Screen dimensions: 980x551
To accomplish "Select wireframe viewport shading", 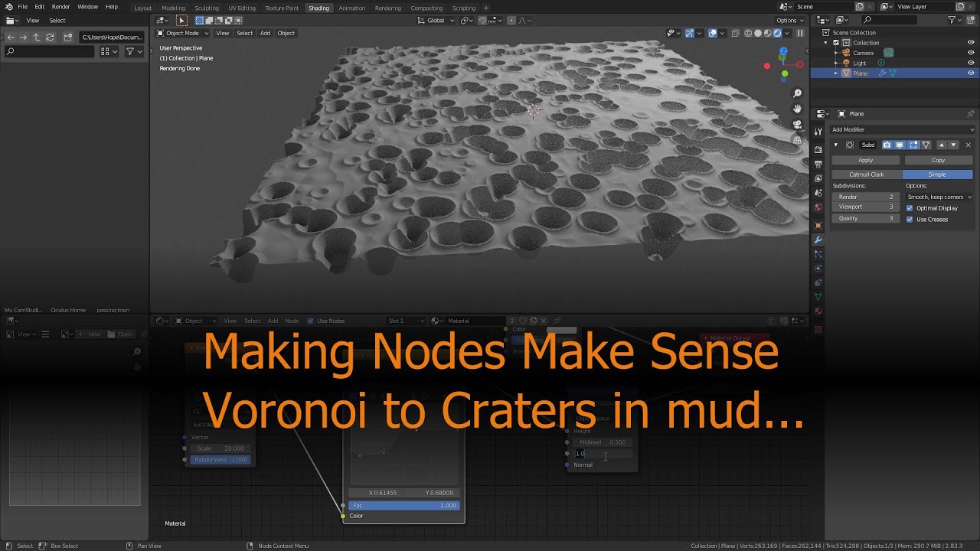I will point(749,33).
